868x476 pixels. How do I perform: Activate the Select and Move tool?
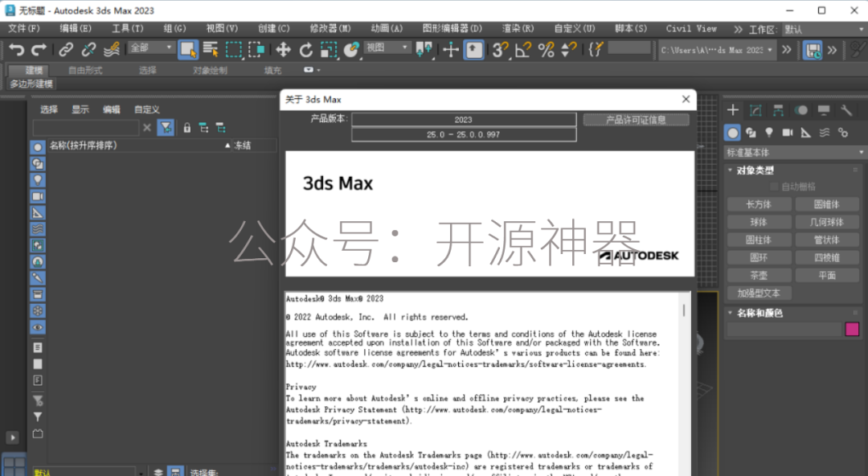pyautogui.click(x=284, y=50)
